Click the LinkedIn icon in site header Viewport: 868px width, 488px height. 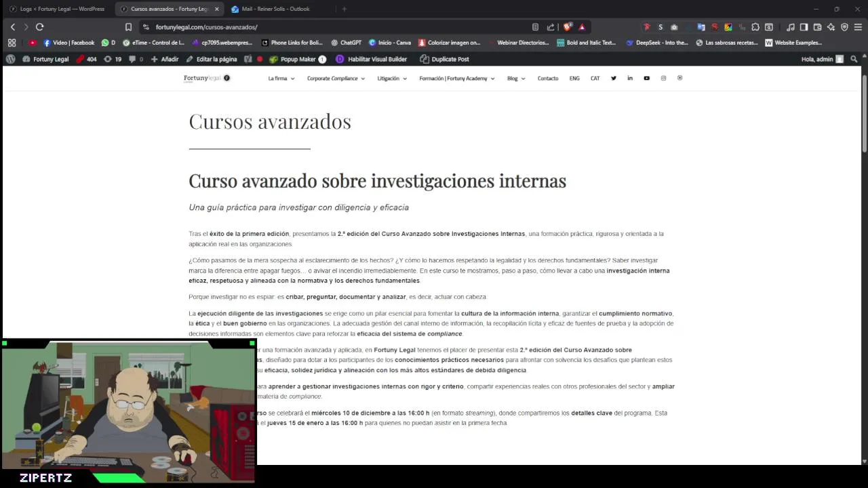(630, 78)
